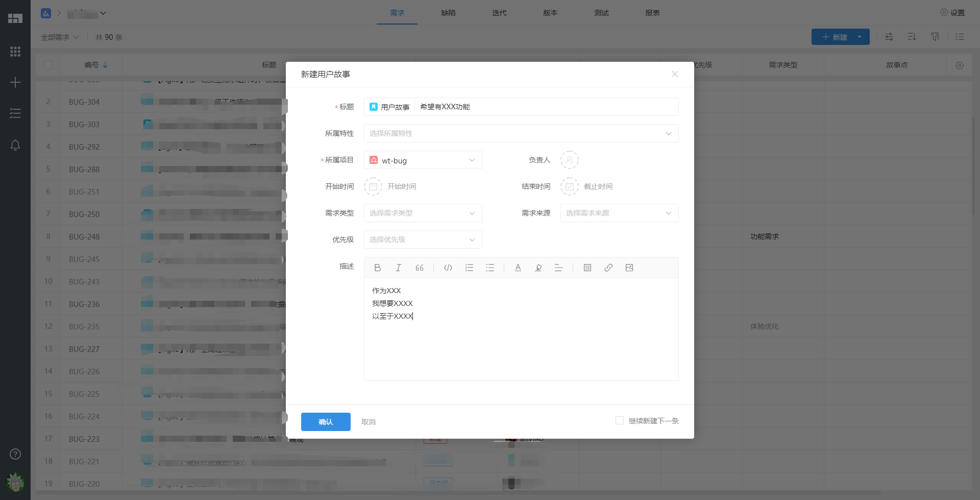This screenshot has width=980, height=500.
Task: Toggle select-all checkbox in table header
Action: 48,65
